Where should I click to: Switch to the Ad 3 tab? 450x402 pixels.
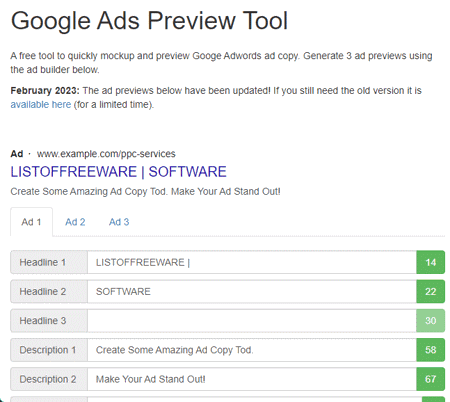(x=119, y=222)
